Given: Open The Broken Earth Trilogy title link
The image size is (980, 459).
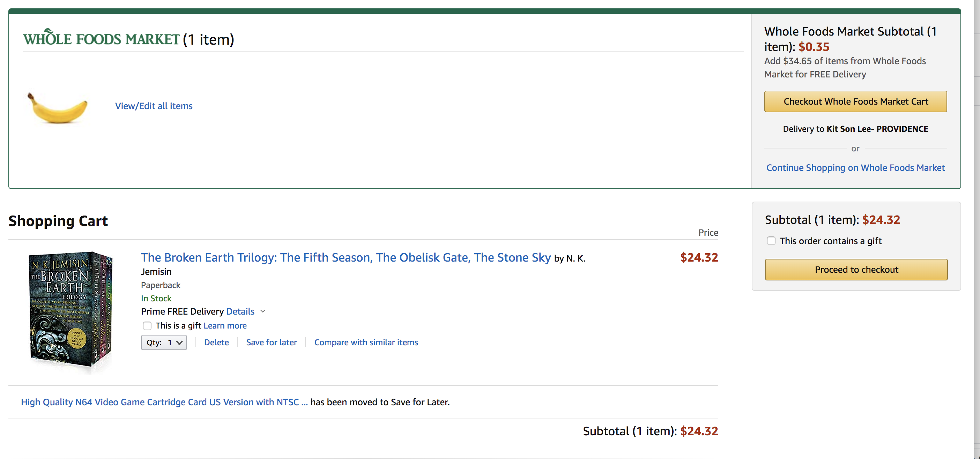Looking at the screenshot, I should point(346,258).
